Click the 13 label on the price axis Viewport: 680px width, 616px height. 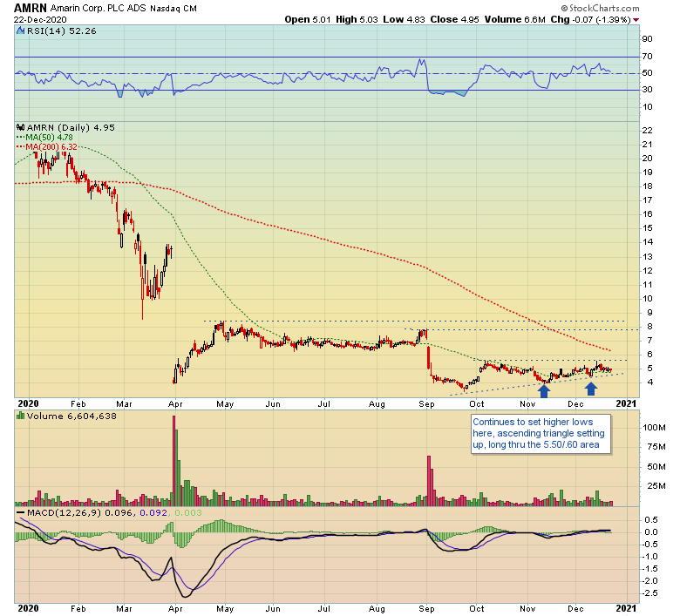pyautogui.click(x=647, y=257)
